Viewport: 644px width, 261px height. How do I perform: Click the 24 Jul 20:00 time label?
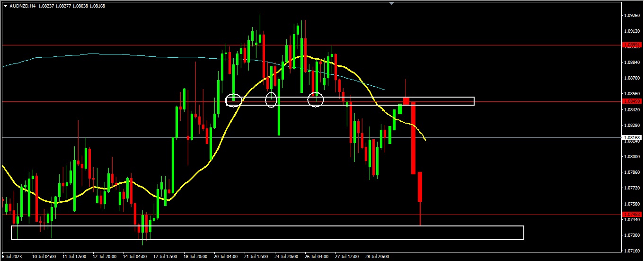click(x=286, y=257)
